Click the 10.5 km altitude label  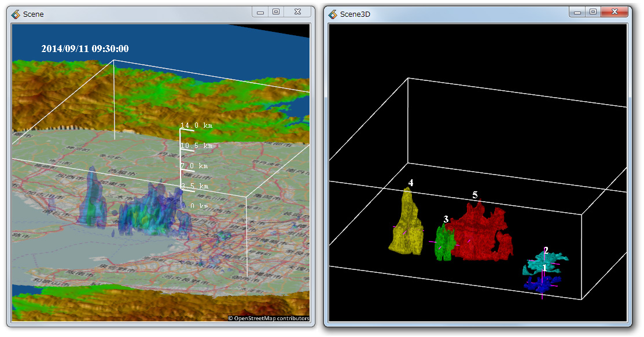(x=197, y=146)
